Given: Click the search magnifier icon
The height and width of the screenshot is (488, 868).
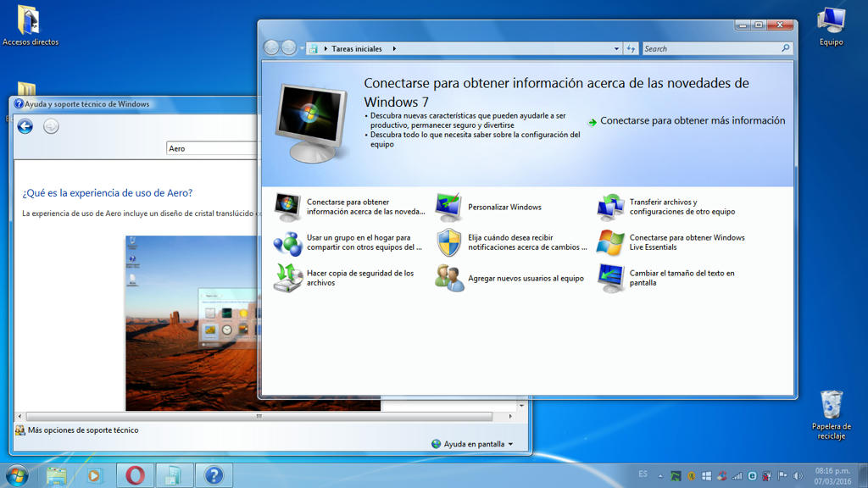Looking at the screenshot, I should coord(786,48).
